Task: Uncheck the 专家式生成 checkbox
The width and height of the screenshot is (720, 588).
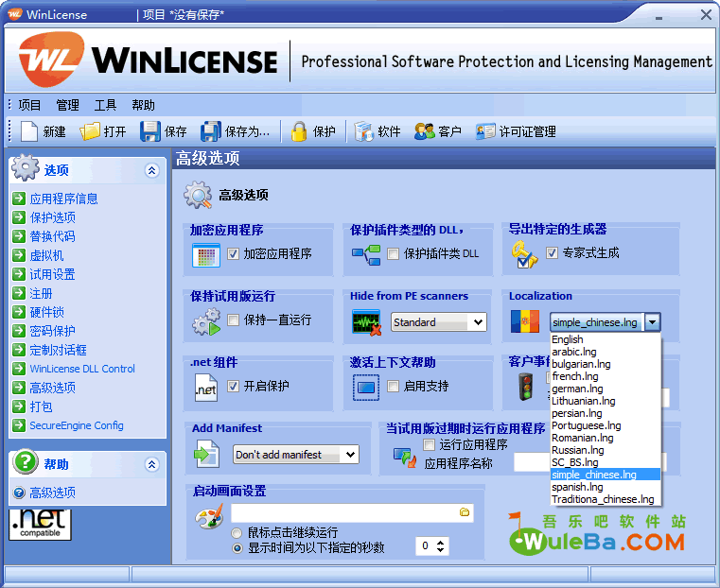Action: [552, 252]
